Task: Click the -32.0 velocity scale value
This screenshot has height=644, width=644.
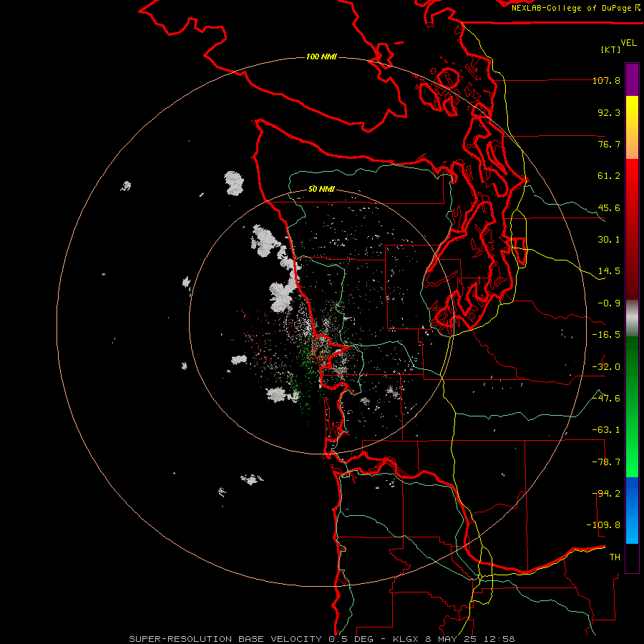Action: pos(606,367)
